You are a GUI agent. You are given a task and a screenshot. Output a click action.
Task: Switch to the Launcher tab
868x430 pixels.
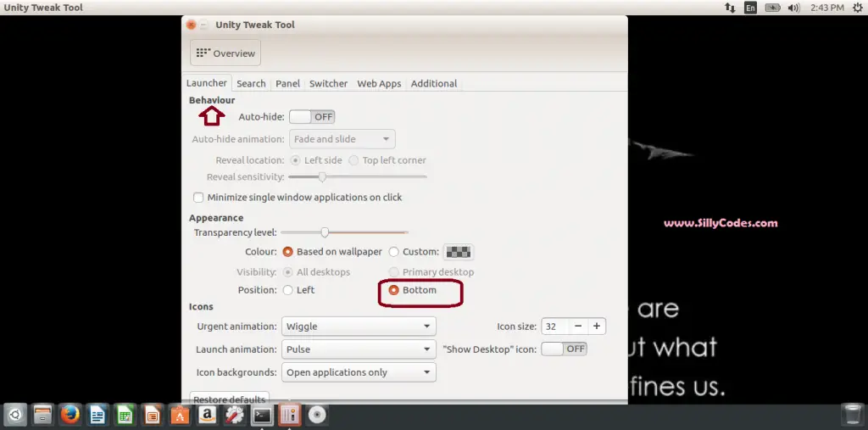(207, 83)
